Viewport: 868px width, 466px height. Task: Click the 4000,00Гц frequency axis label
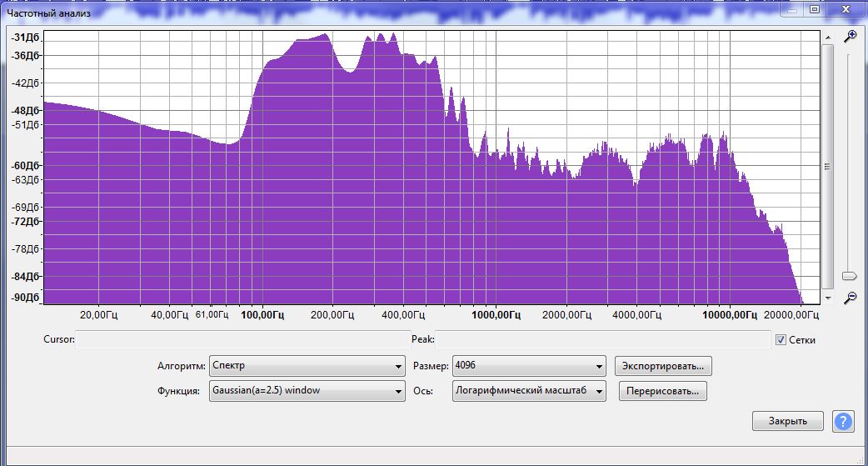point(636,315)
